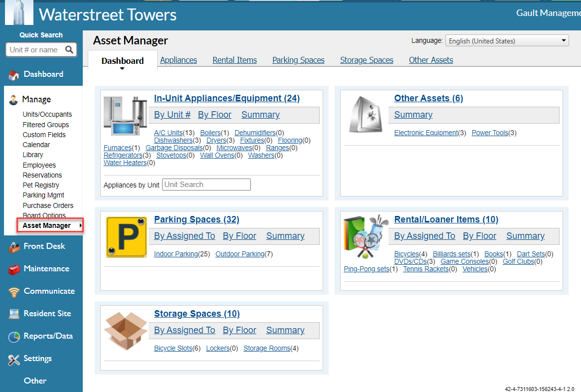Open the In-Unit Appliances/Equipment (24) link

point(227,98)
